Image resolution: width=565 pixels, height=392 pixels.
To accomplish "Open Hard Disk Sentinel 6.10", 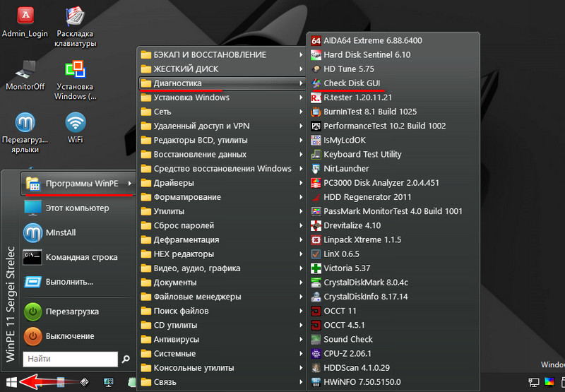I will click(x=393, y=55).
